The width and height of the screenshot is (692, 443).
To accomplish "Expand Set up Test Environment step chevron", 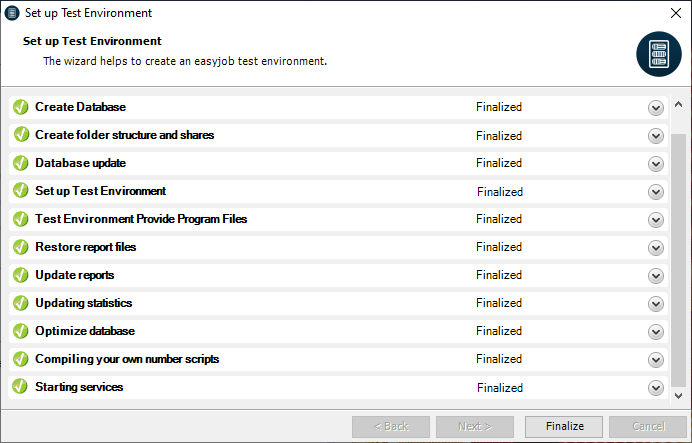I will [x=656, y=192].
